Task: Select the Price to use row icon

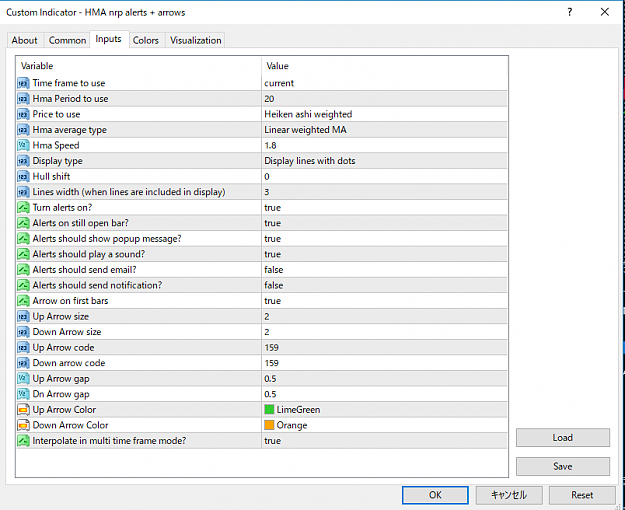Action: pyautogui.click(x=23, y=114)
